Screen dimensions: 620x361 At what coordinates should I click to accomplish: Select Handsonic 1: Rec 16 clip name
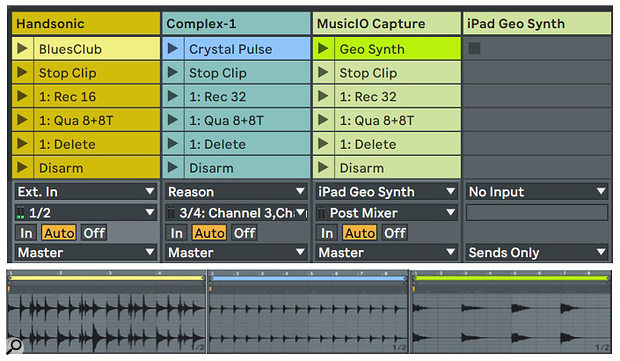point(67,96)
